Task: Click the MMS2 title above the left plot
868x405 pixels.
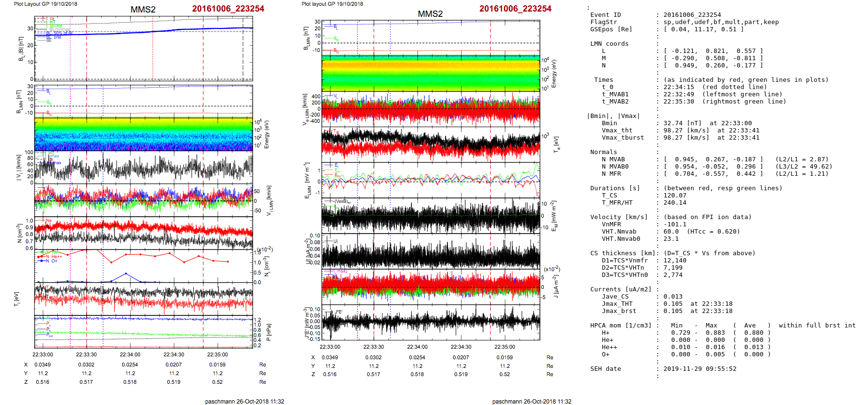Action: [x=143, y=10]
